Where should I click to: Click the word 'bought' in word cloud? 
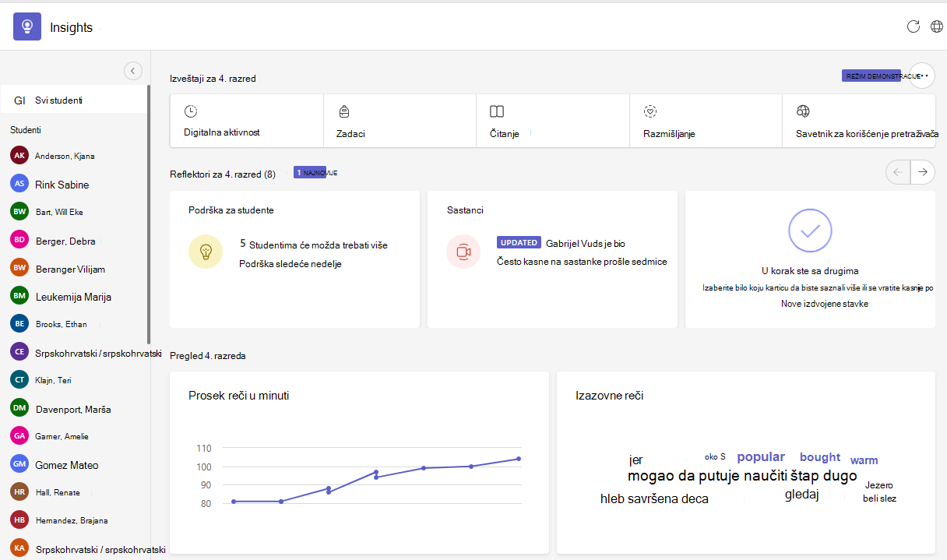(820, 457)
